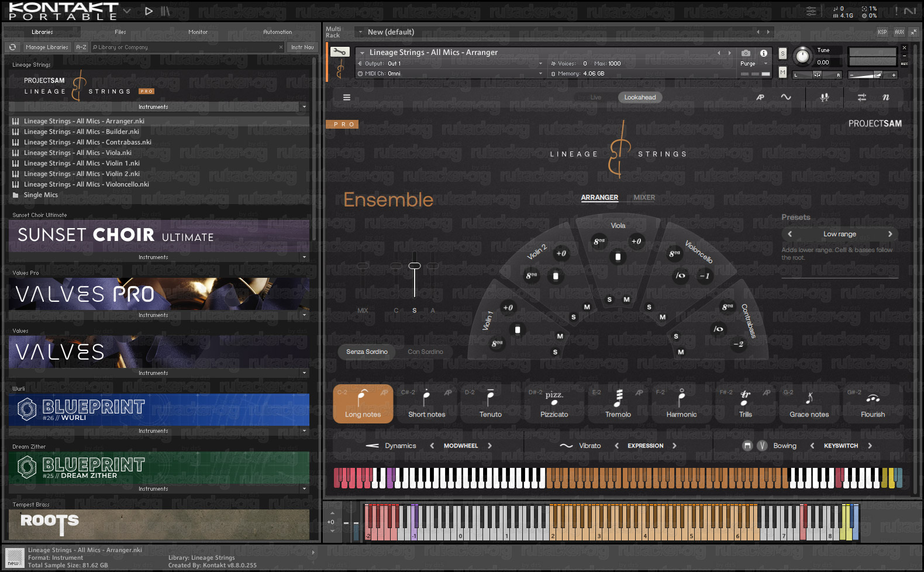The width and height of the screenshot is (924, 572).
Task: Open the Single Mics folder
Action: click(41, 195)
